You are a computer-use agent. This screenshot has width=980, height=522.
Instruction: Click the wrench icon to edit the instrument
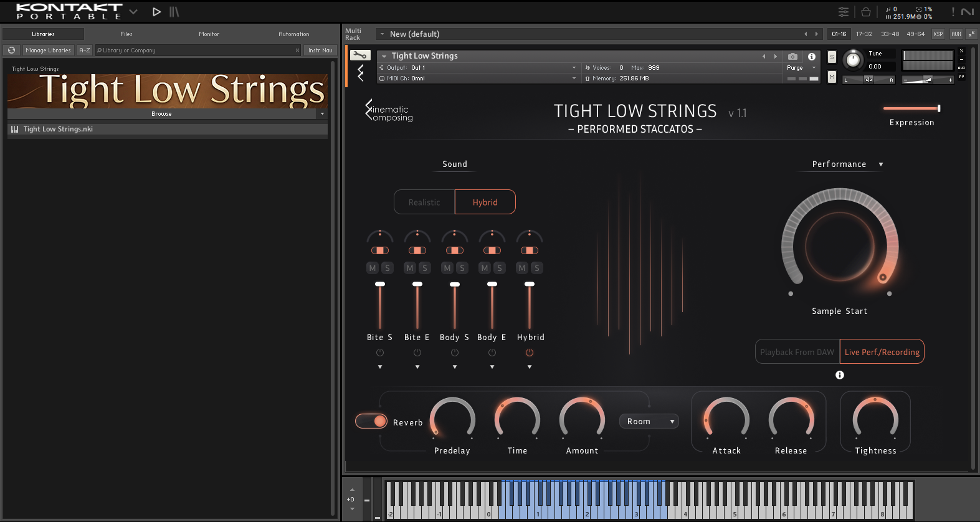click(359, 55)
